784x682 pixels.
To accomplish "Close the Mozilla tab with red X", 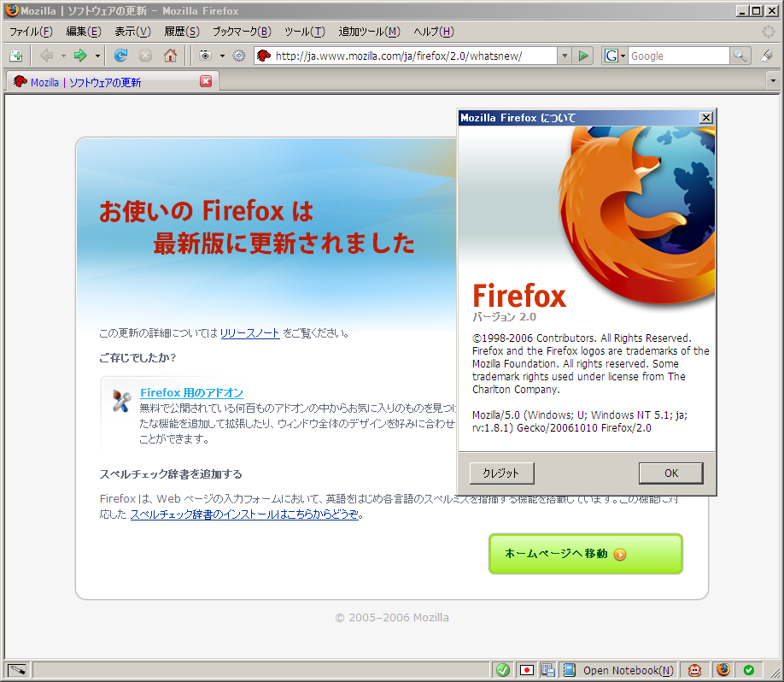I will pos(206,81).
